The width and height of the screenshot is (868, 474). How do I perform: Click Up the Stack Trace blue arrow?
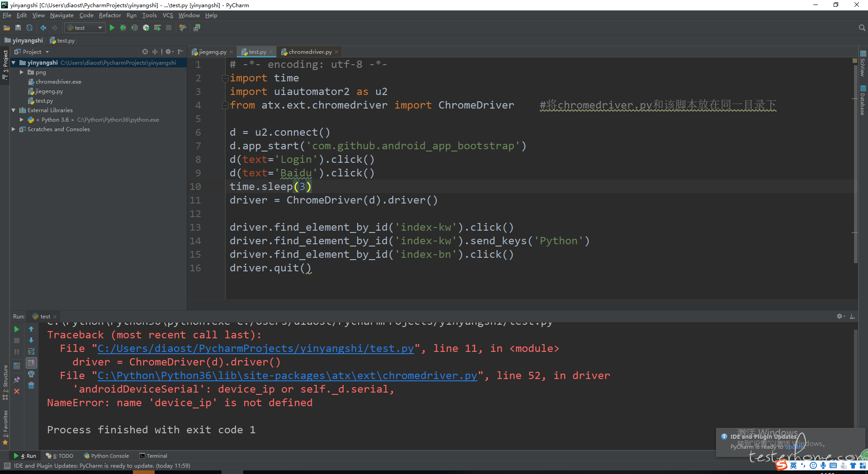tap(31, 329)
